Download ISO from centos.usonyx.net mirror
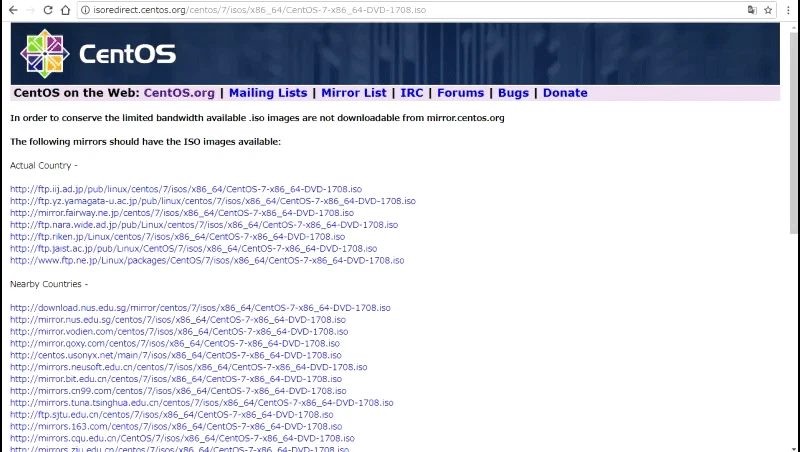Screen dimensions: 800x452 click(176, 355)
